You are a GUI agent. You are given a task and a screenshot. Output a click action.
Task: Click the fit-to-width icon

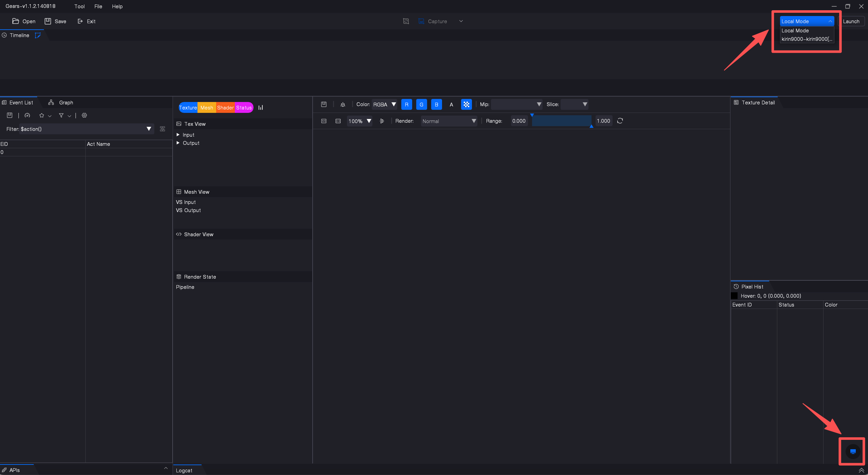[x=338, y=121]
